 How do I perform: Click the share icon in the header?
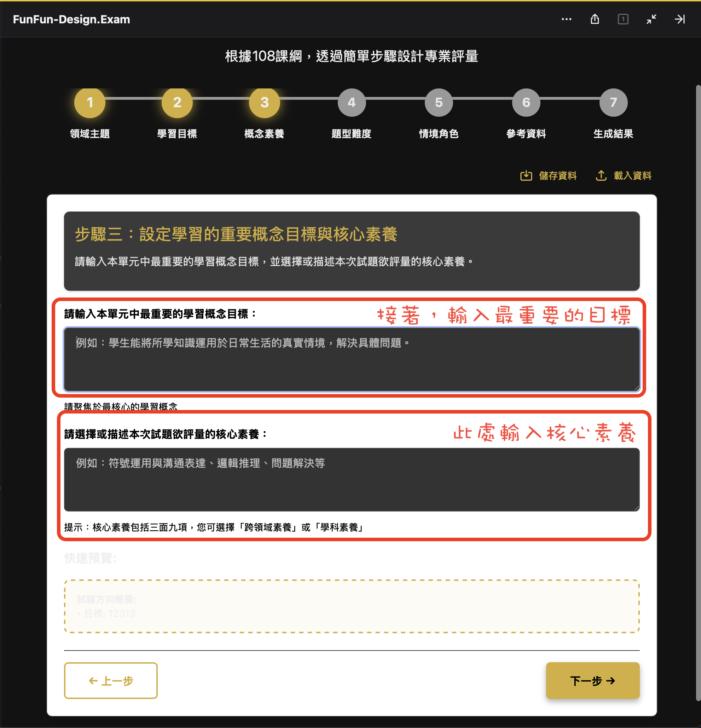(595, 19)
